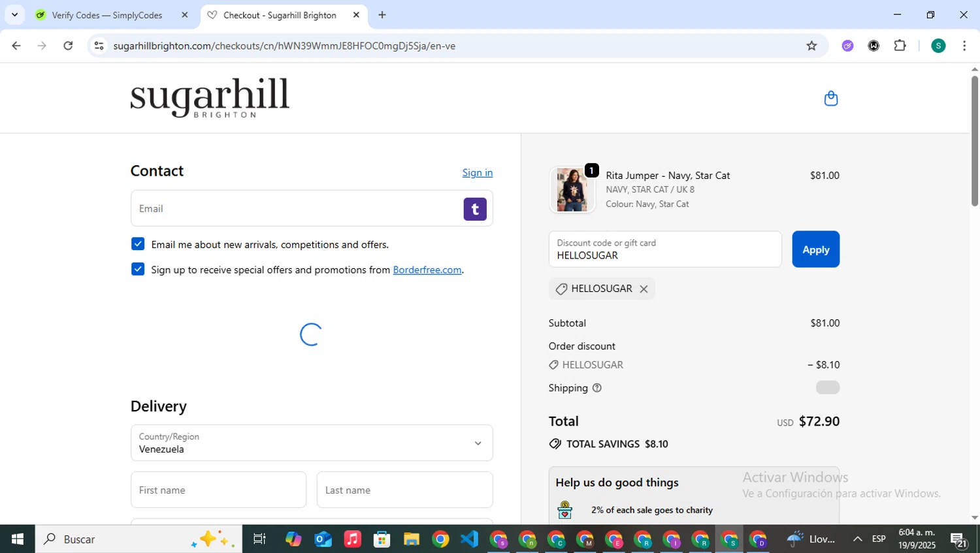
Task: Toggle email me about new arrivals checkbox
Action: click(x=138, y=244)
